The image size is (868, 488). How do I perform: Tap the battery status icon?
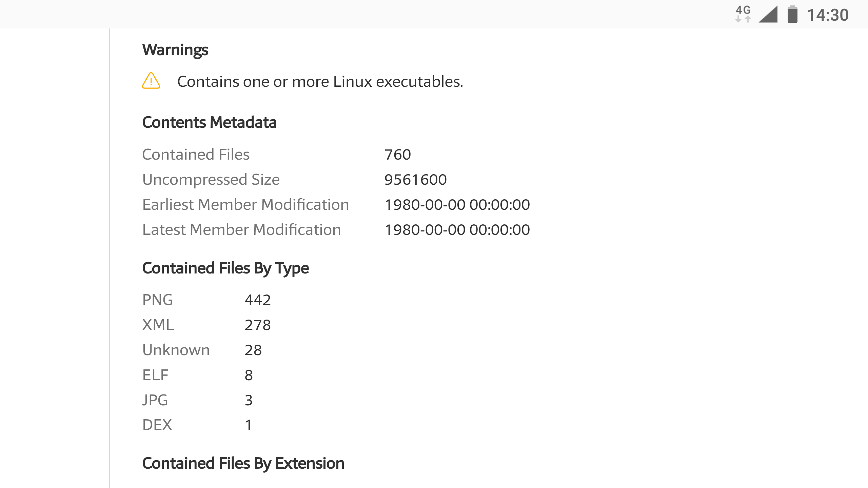coord(792,14)
